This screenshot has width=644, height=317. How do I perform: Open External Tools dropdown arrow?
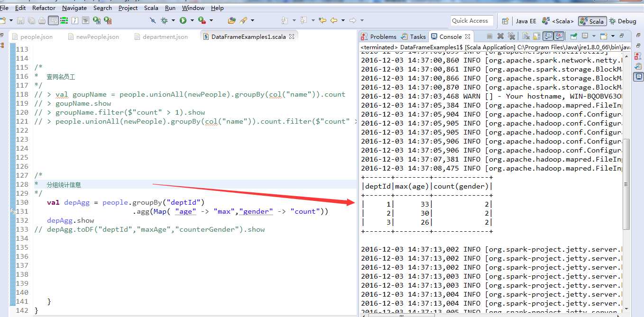(211, 20)
